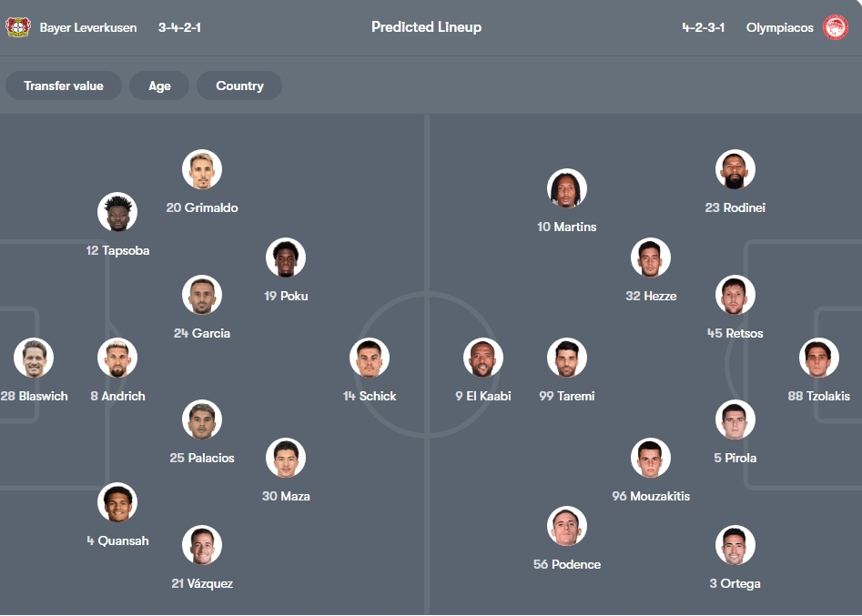The width and height of the screenshot is (862, 616).
Task: Click El Kaabi's player photo
Action: click(483, 358)
